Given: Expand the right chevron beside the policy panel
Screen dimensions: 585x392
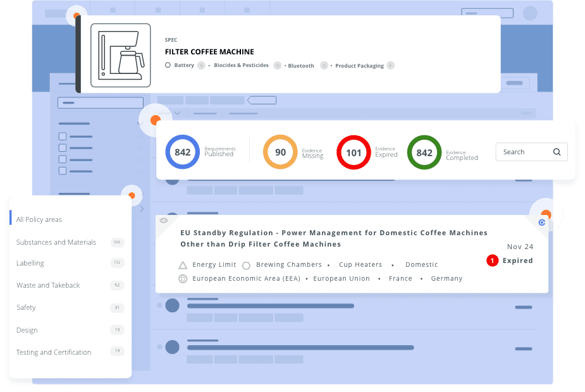Looking at the screenshot, I should (142, 209).
